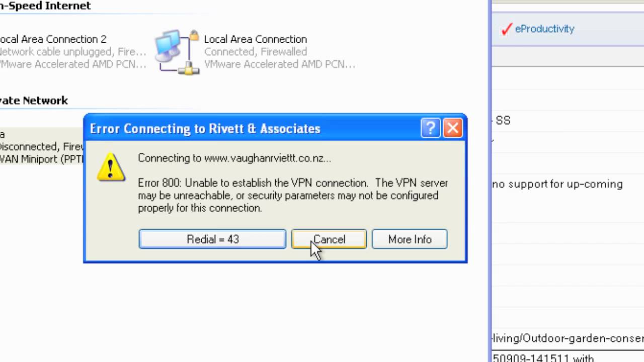Click the eProductivity checkmark icon
644x362 pixels.
coord(506,29)
